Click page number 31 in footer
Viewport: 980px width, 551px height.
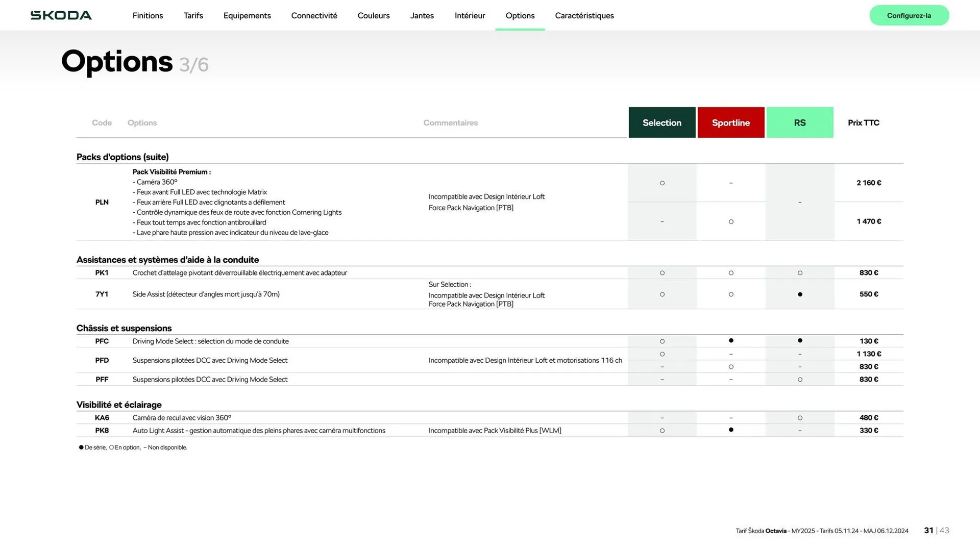(x=928, y=530)
